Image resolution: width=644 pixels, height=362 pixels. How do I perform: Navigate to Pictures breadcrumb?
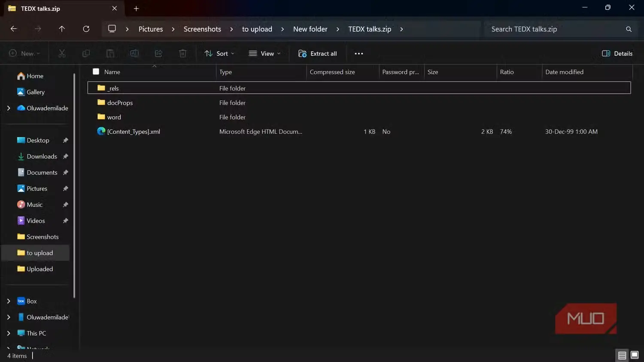(x=151, y=29)
